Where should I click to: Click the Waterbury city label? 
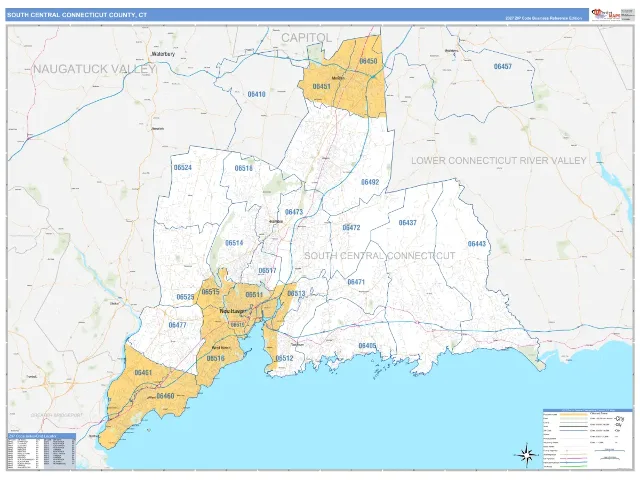pyautogui.click(x=163, y=54)
